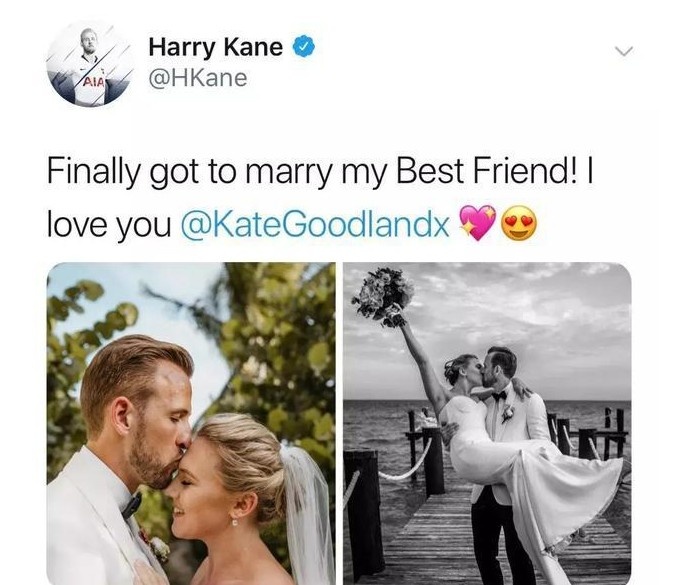Click the AIA logo on avatar jersey
Screen dimensions: 680x585
click(x=94, y=82)
